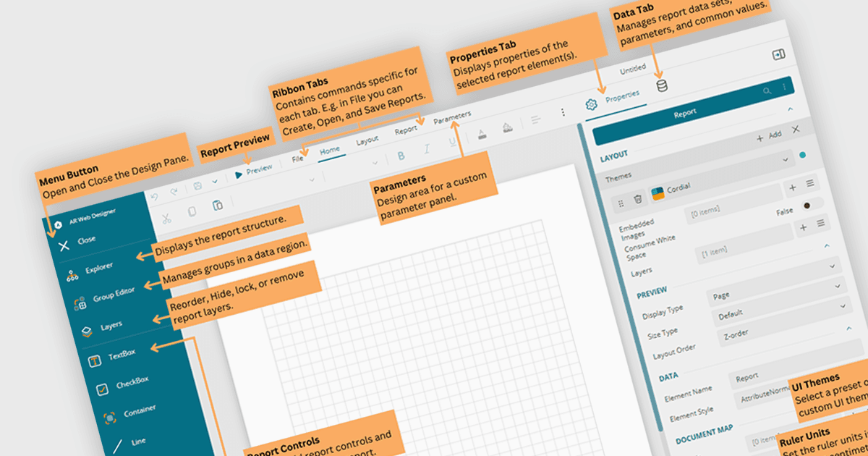Click the blue dot beside Themes dropdown

(x=803, y=155)
